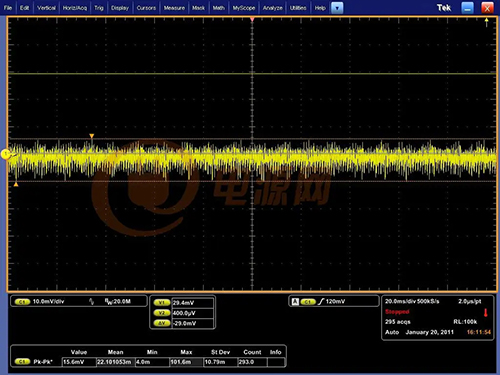Click the C1 channel badge beside 10.0mV/div
Screen dimensions: 500x375
coord(22,302)
